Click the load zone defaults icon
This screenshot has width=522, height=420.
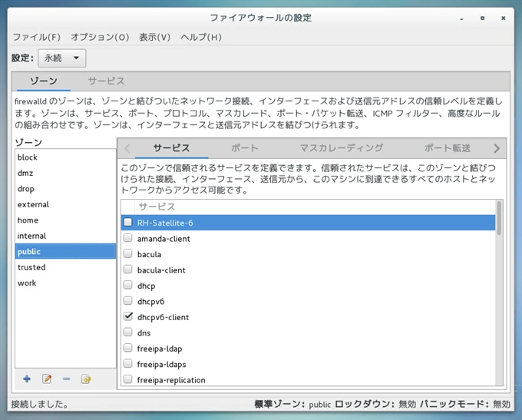(x=86, y=379)
